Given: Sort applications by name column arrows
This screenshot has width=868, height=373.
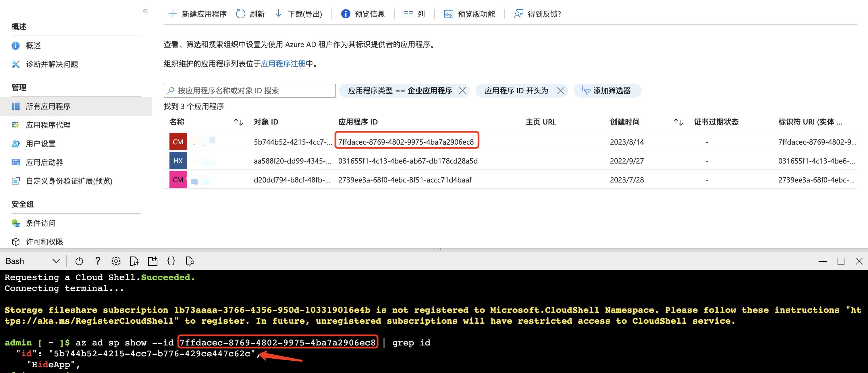Looking at the screenshot, I should (x=238, y=122).
